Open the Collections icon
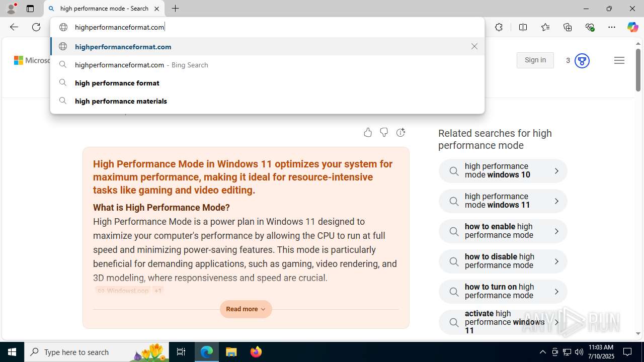This screenshot has width=644, height=362. pos(568,27)
